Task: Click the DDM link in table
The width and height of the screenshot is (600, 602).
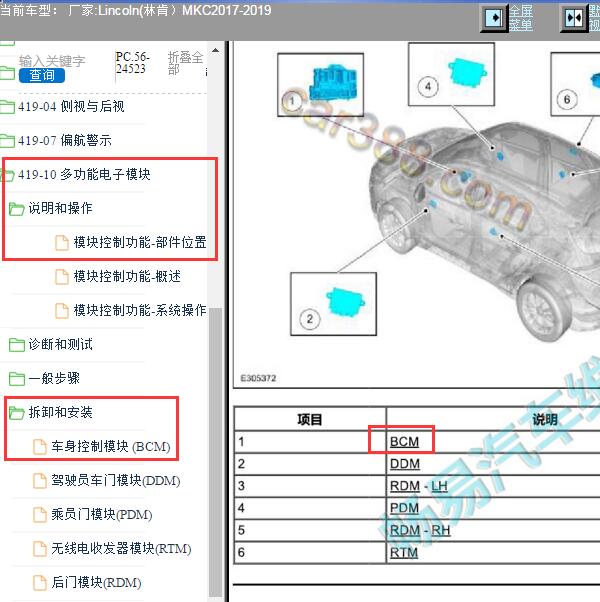Action: point(405,464)
